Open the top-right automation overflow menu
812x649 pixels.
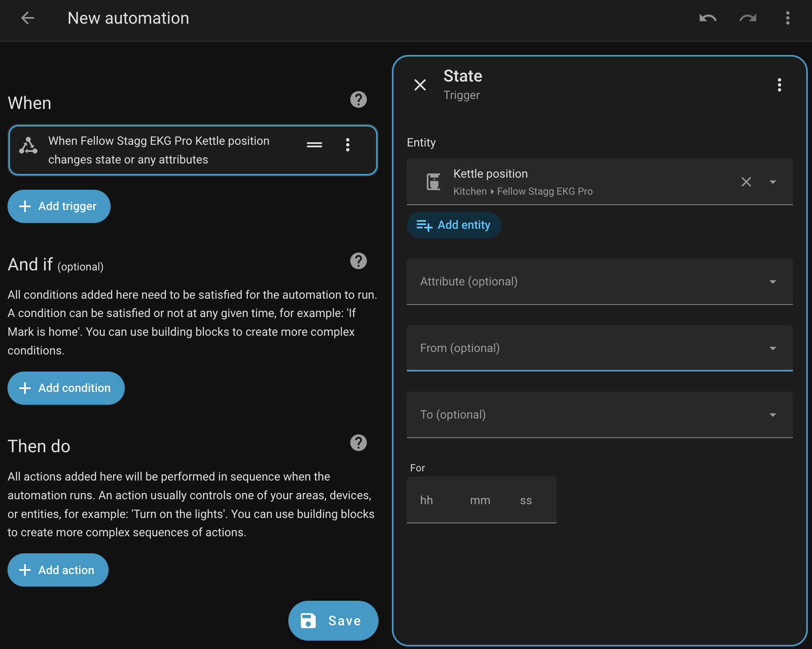[x=787, y=18]
